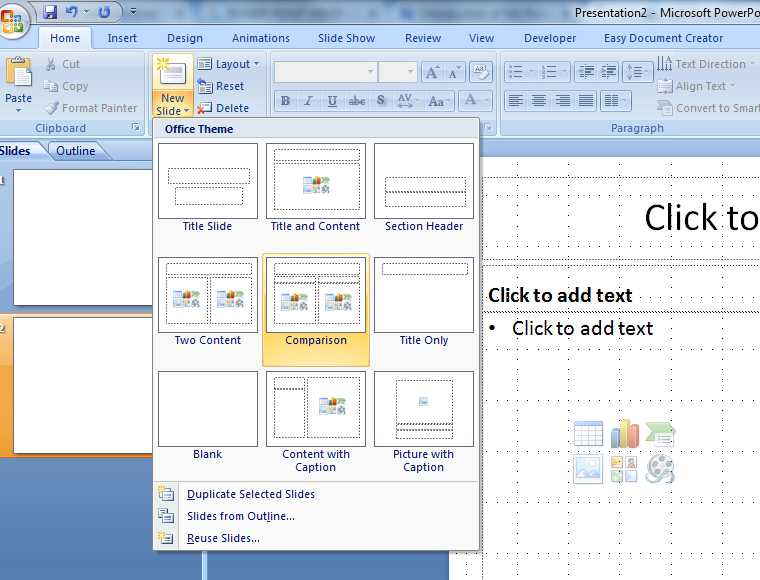Click Duplicate Selected Slides
This screenshot has width=760, height=580.
317,494
